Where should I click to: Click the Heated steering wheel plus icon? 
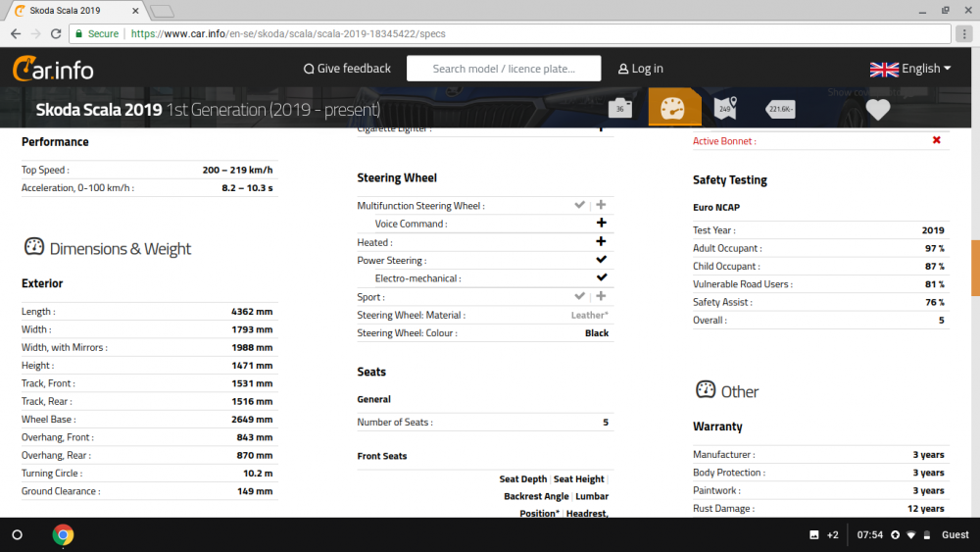601,241
